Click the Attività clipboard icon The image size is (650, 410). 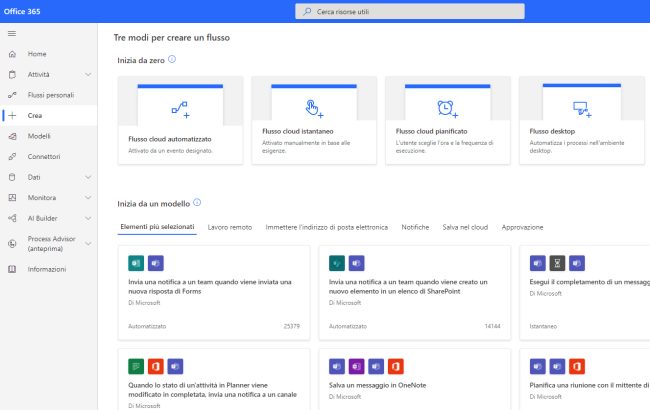pos(12,75)
